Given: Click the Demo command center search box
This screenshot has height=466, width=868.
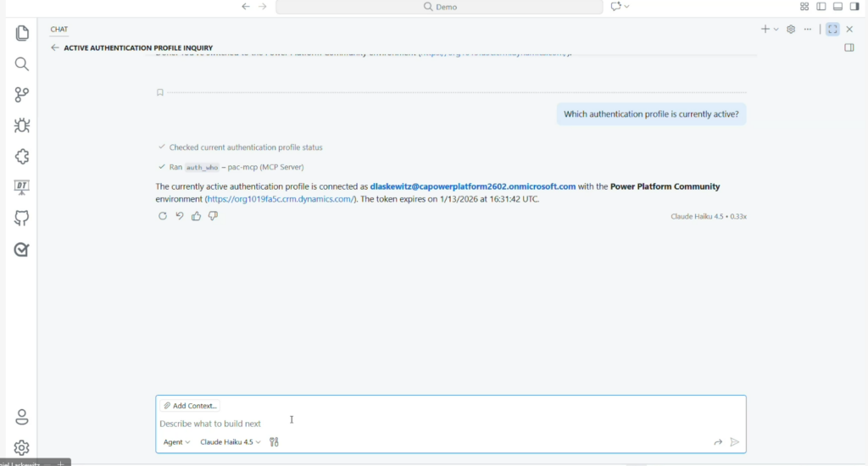Looking at the screenshot, I should tap(440, 7).
